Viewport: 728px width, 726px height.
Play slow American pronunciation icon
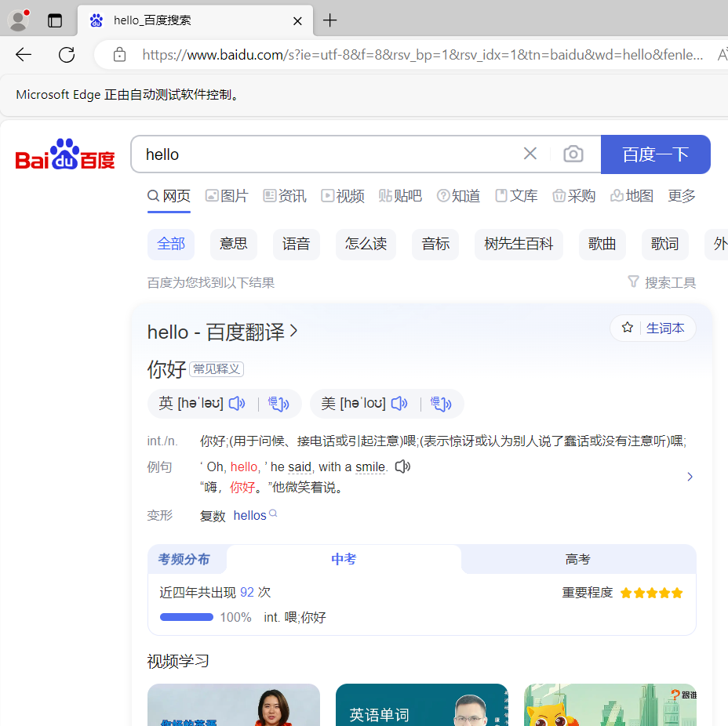441,404
